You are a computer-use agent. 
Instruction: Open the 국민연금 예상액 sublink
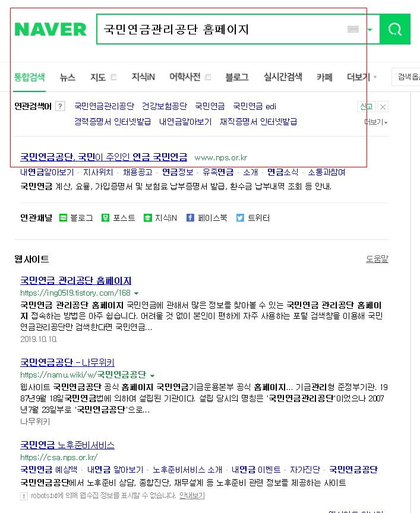coord(49,470)
